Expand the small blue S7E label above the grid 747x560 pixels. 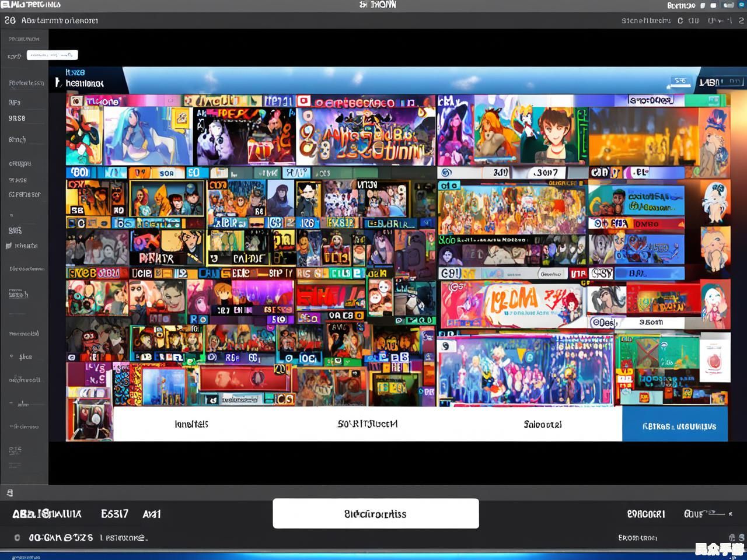point(680,82)
